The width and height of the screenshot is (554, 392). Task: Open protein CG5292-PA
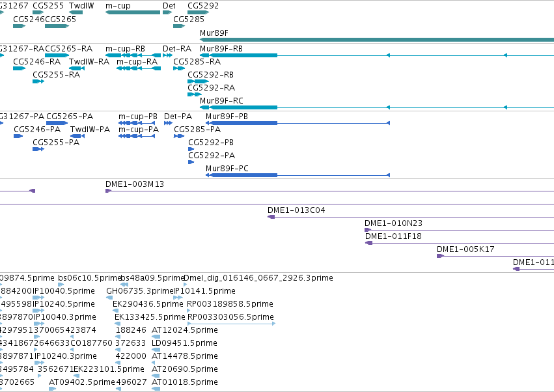coord(191,162)
